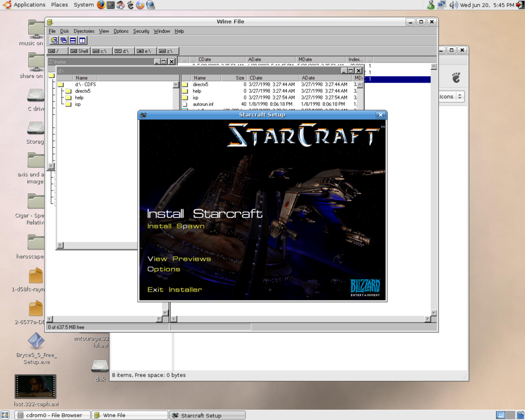The width and height of the screenshot is (525, 420).
Task: Select the C drive desktop icon
Action: [x=36, y=95]
